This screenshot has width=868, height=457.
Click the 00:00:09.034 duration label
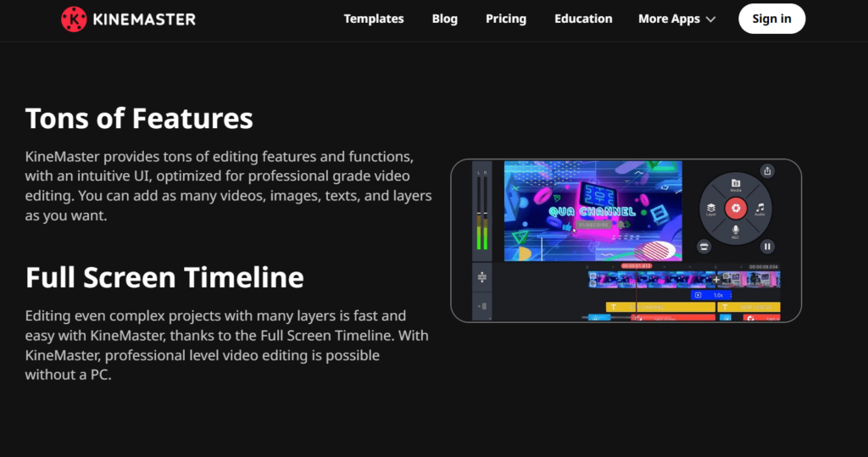(764, 267)
